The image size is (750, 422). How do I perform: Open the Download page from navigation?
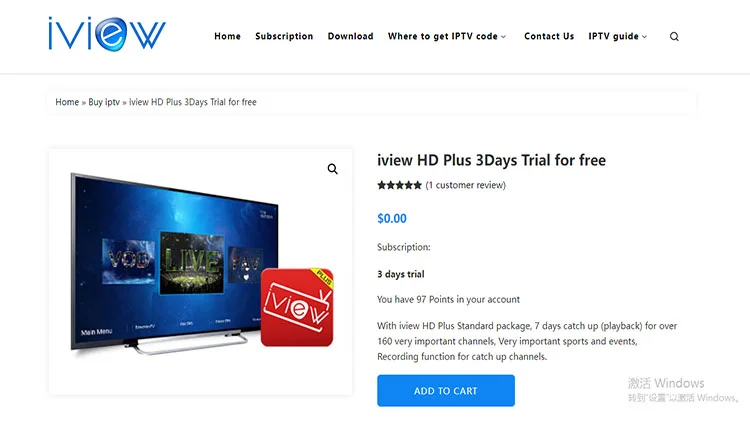point(350,36)
